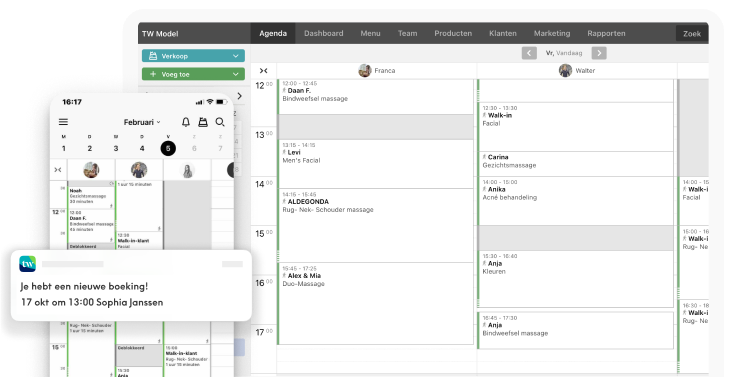Click the TW app icon in the notification
The image size is (731, 377).
(x=28, y=264)
